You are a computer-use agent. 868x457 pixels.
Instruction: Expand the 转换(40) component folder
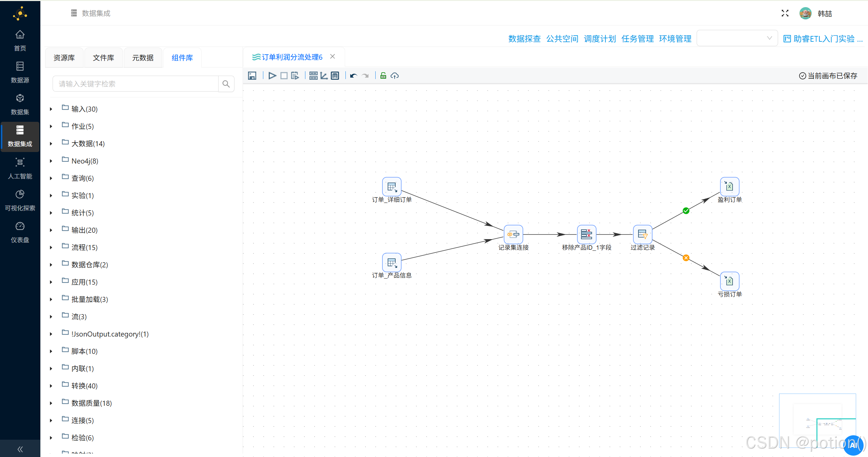(x=51, y=386)
